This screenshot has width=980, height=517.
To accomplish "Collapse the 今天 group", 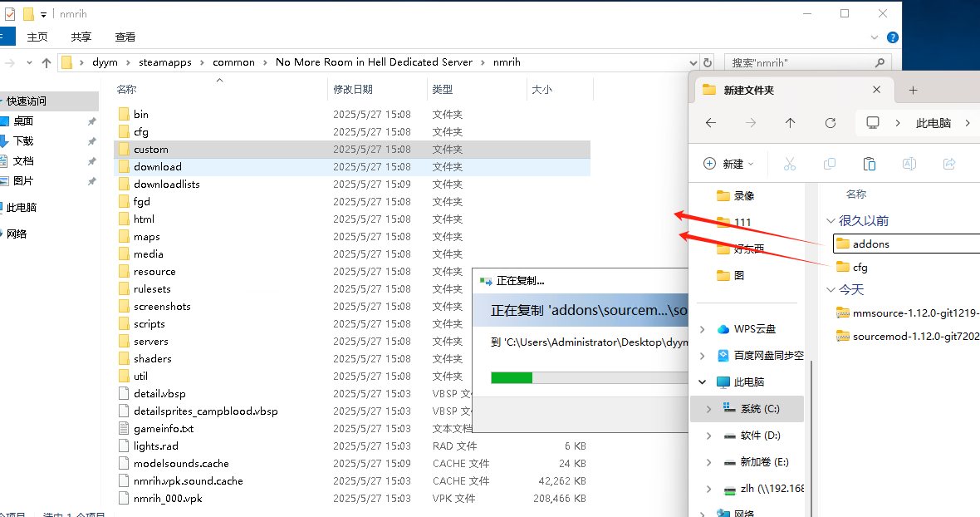I will [831, 289].
